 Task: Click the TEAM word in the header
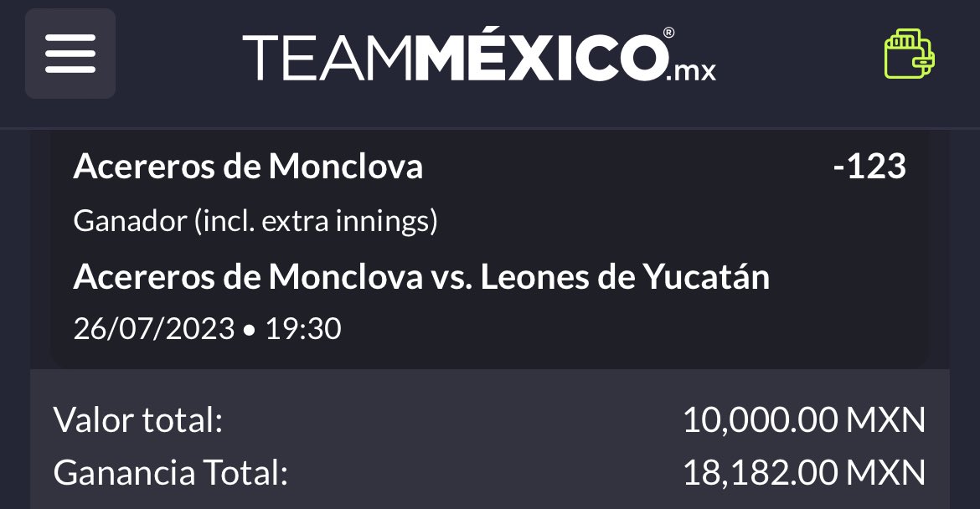328,58
